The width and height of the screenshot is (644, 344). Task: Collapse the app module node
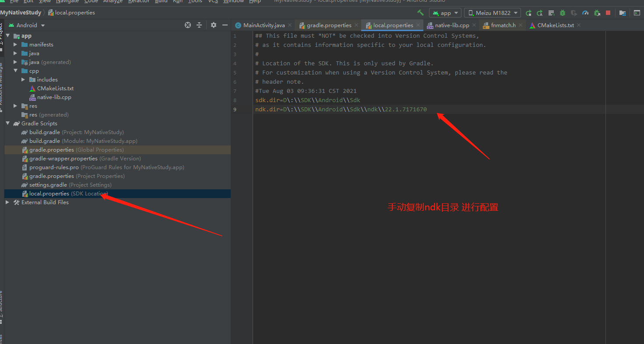click(x=8, y=36)
